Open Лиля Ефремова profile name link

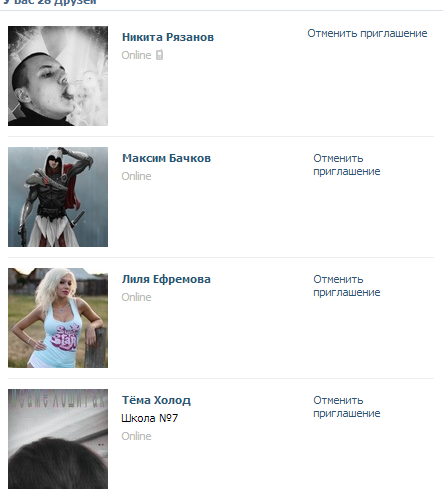click(166, 279)
